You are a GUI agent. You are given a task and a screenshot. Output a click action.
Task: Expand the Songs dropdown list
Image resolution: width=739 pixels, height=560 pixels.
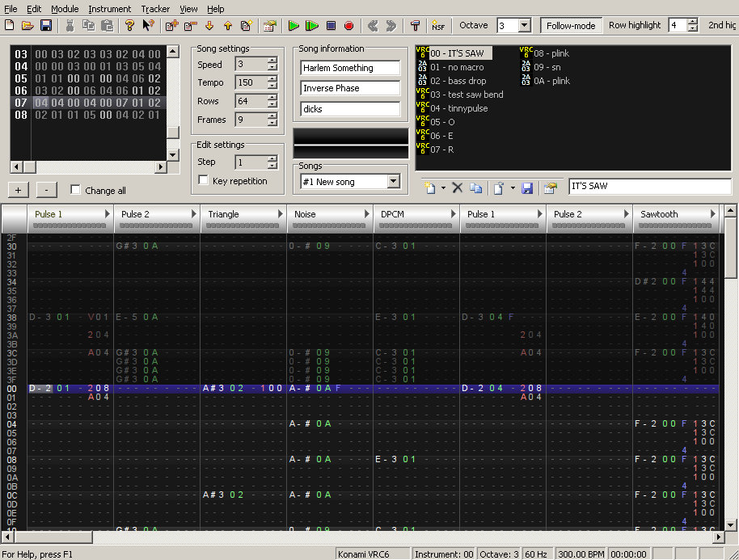point(393,182)
